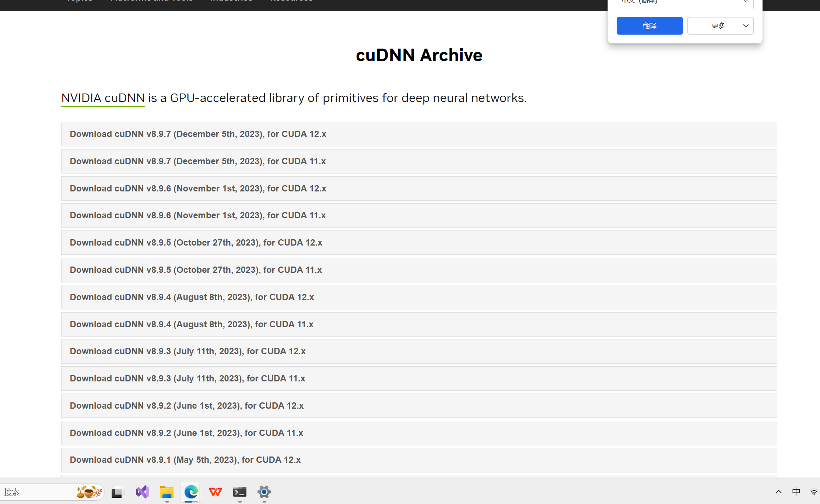This screenshot has height=504, width=820.
Task: Expand cuDNN v8.9.3 for CUDA 11.x
Action: coord(419,378)
